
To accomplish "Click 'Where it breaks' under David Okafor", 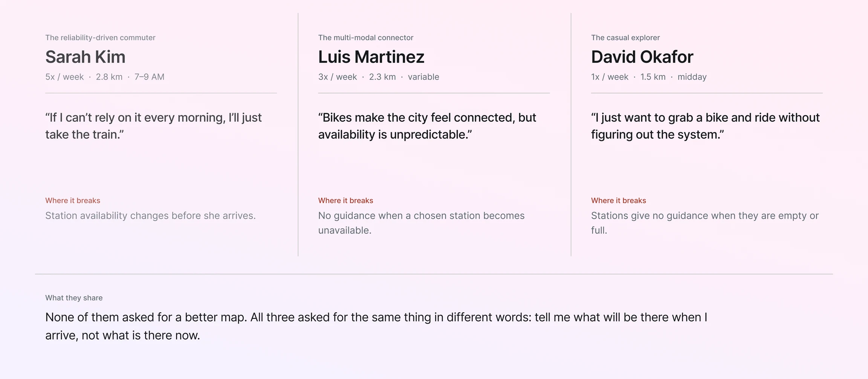I will (618, 201).
